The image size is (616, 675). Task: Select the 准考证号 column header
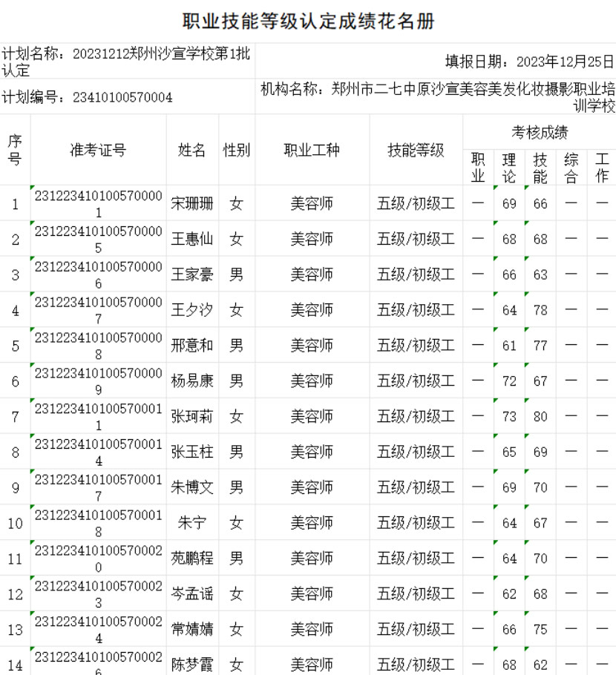(98, 150)
